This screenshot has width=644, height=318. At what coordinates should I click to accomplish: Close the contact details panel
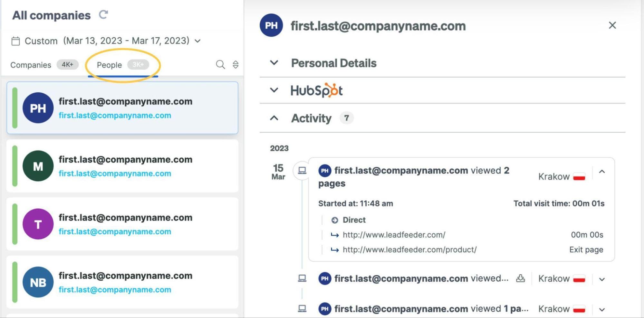612,25
